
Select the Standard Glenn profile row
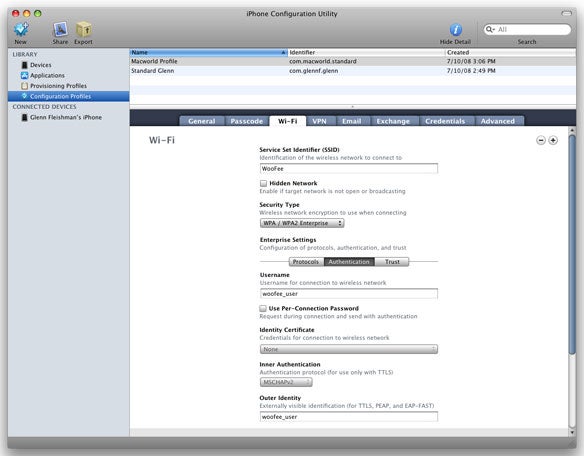(x=352, y=71)
